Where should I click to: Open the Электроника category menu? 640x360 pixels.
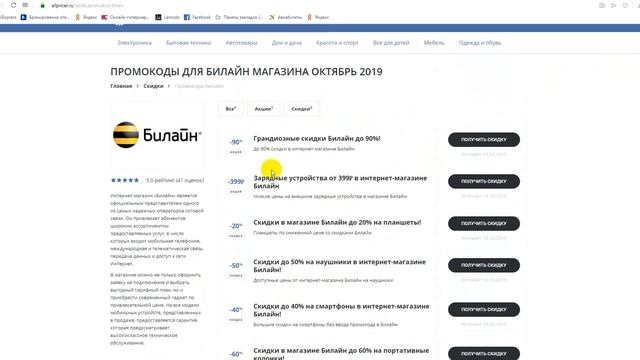(134, 43)
